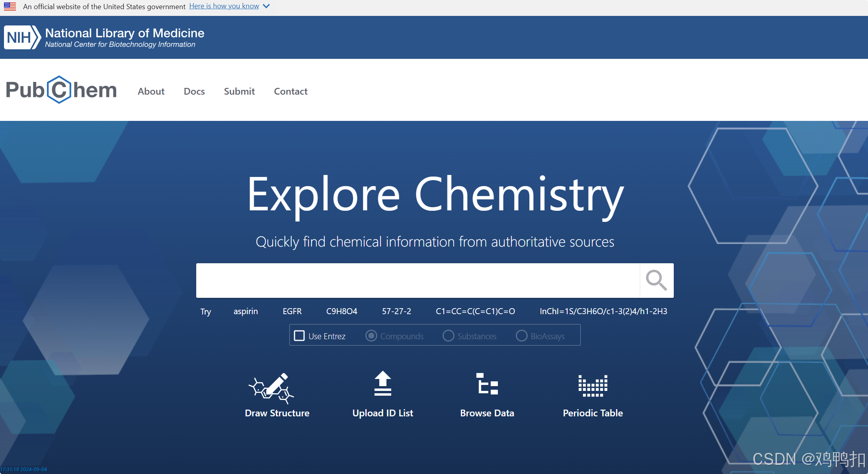The width and height of the screenshot is (868, 474).
Task: Select the Compounds radio button
Action: pyautogui.click(x=371, y=336)
